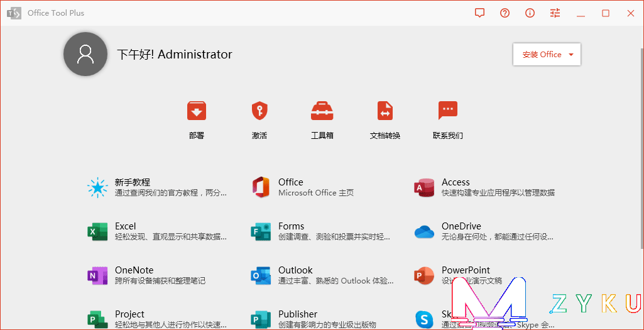This screenshot has height=330, width=644.
Task: Open the Outlook title link
Action: tap(295, 270)
